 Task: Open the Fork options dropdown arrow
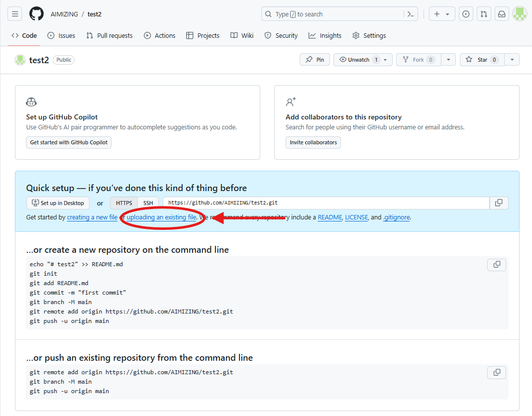tap(448, 60)
